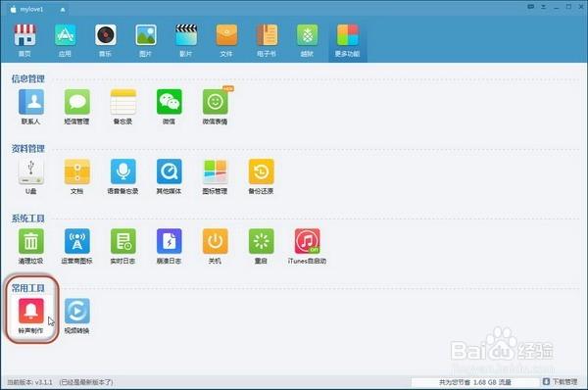Open 崩溃日志 crash log
The image size is (588, 390).
click(170, 246)
